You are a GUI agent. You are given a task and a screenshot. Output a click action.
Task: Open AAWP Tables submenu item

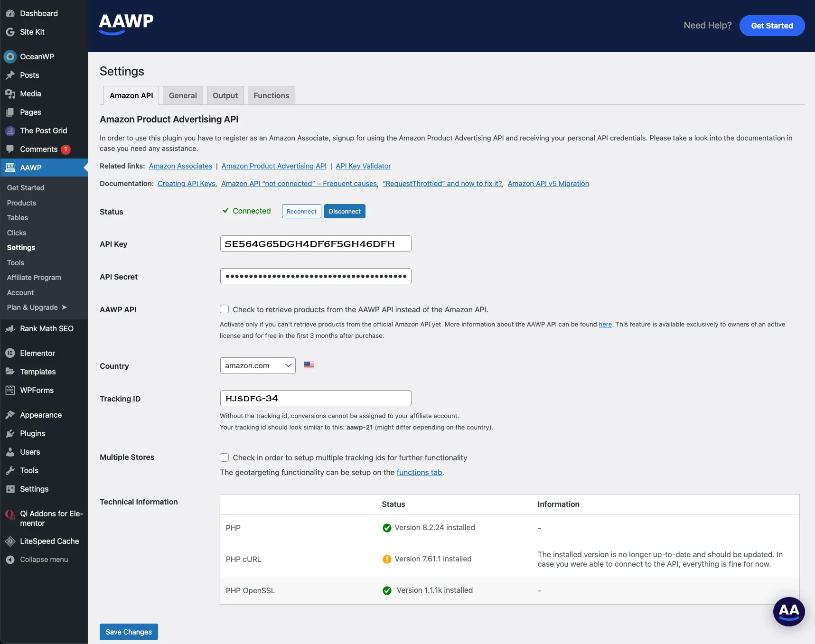(18, 218)
